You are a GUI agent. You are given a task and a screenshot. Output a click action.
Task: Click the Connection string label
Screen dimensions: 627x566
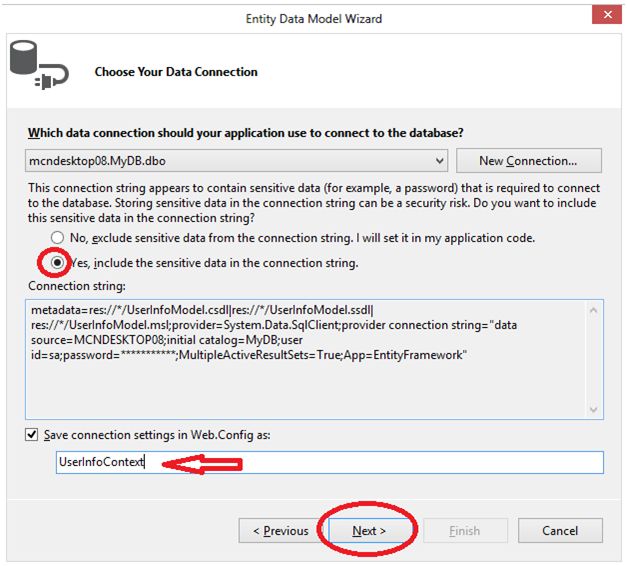(77, 287)
